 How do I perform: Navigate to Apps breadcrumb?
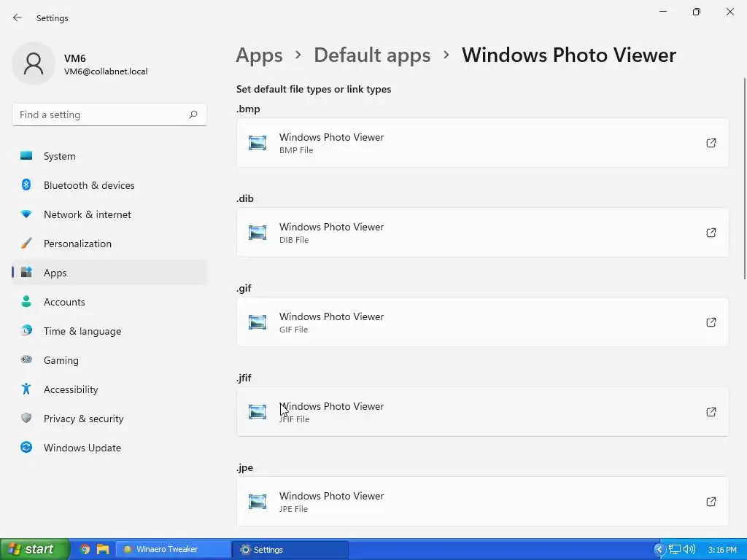coord(259,55)
